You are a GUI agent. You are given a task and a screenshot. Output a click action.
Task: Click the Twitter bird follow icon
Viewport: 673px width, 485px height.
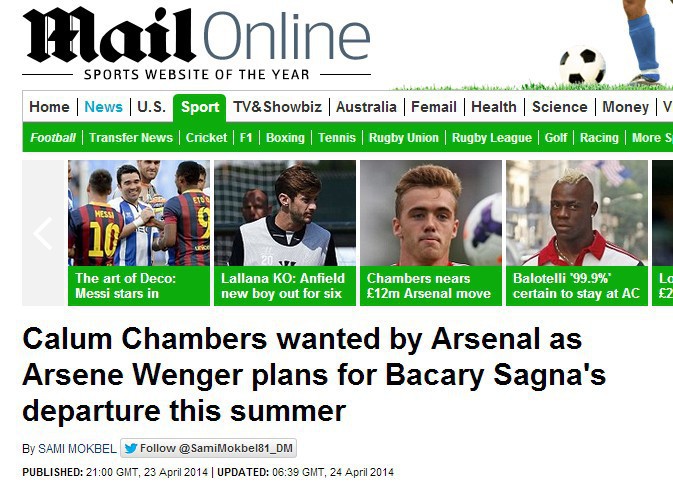[131, 449]
